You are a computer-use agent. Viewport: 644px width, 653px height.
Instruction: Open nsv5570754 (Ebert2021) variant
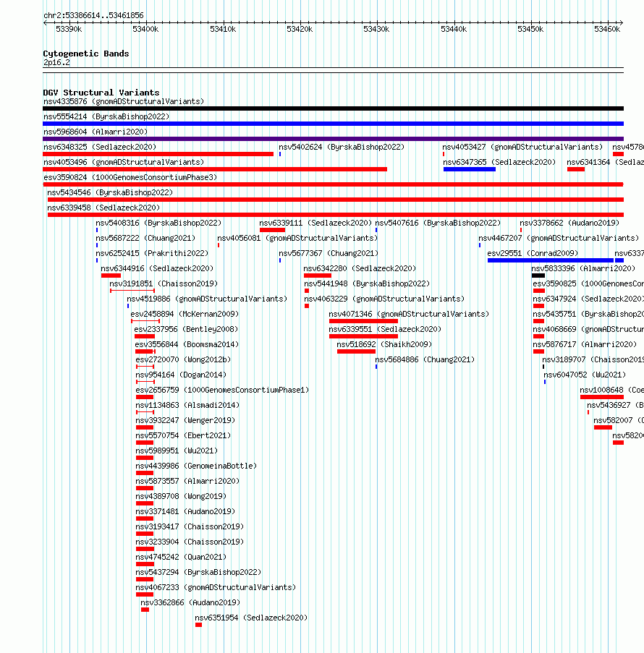pos(183,436)
